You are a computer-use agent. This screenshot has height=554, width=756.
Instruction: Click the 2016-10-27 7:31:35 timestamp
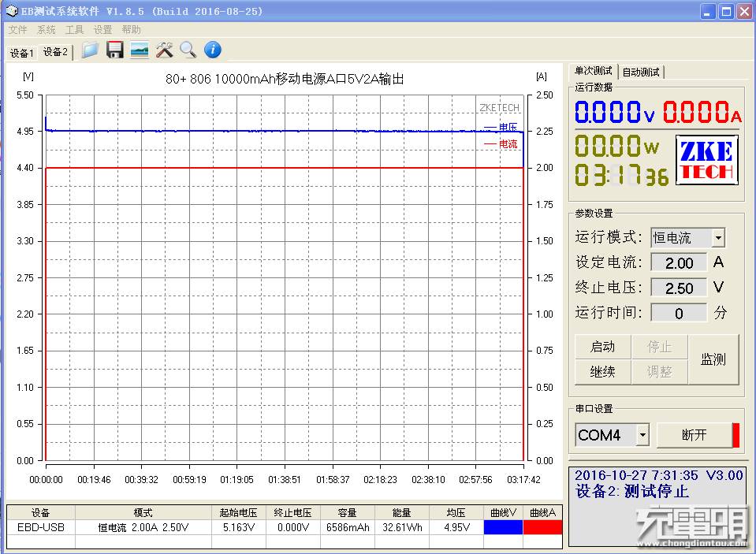pyautogui.click(x=636, y=475)
